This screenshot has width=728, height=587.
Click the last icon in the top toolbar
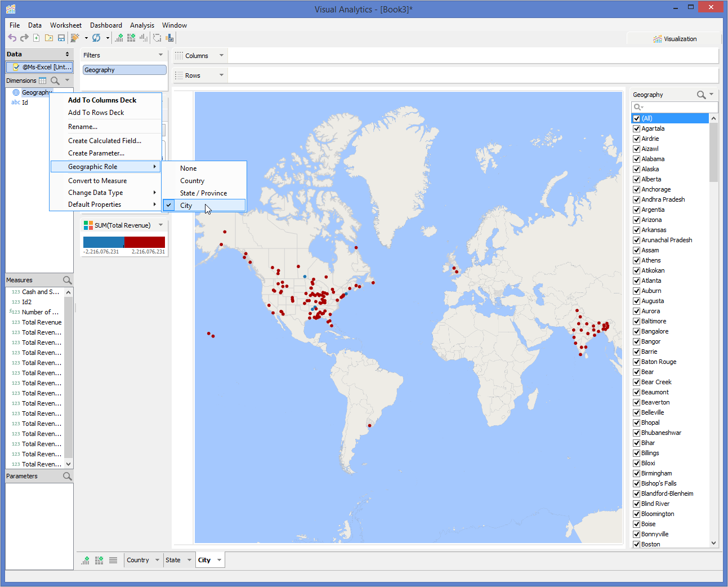[169, 38]
